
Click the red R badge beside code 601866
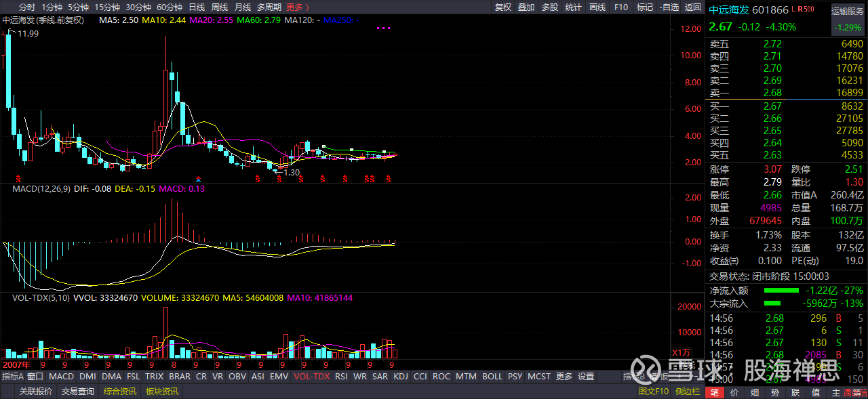pyautogui.click(x=800, y=9)
